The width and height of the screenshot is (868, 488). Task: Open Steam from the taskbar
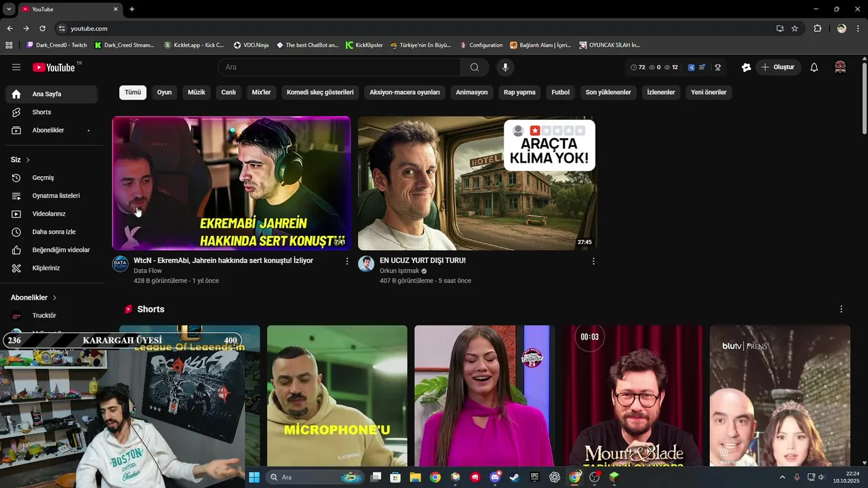tap(515, 477)
